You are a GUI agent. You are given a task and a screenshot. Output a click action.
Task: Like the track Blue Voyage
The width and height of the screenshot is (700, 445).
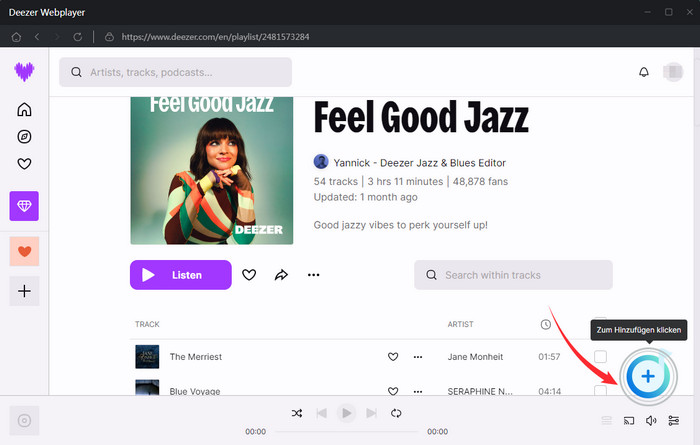(393, 391)
